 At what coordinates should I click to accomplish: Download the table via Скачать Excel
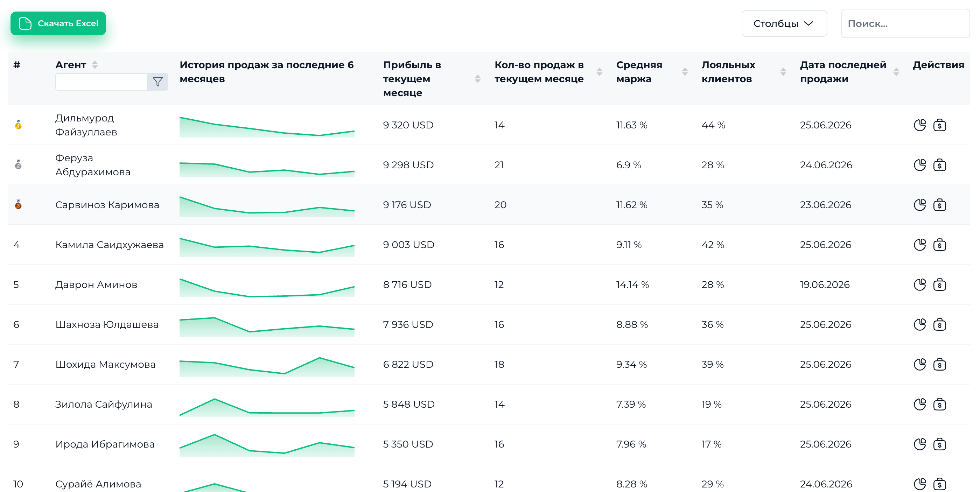[x=58, y=23]
